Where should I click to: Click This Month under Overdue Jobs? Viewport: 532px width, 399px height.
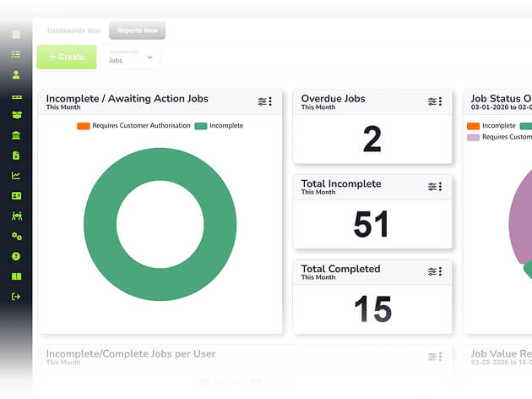click(318, 107)
